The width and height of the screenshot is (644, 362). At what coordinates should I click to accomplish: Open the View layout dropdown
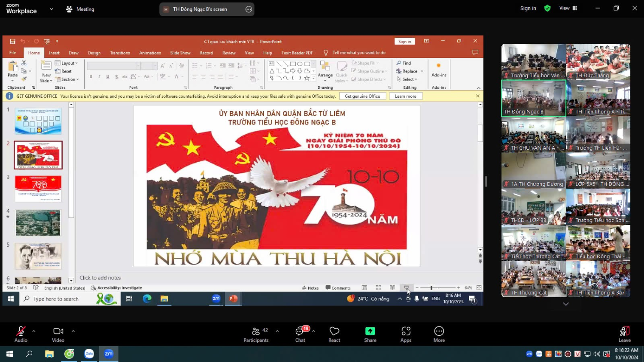(568, 8)
